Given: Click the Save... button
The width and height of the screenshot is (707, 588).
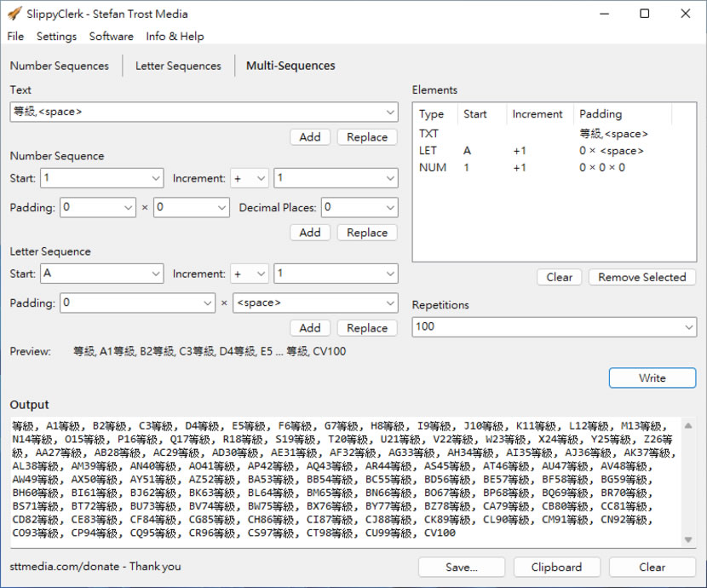Looking at the screenshot, I should [x=462, y=568].
